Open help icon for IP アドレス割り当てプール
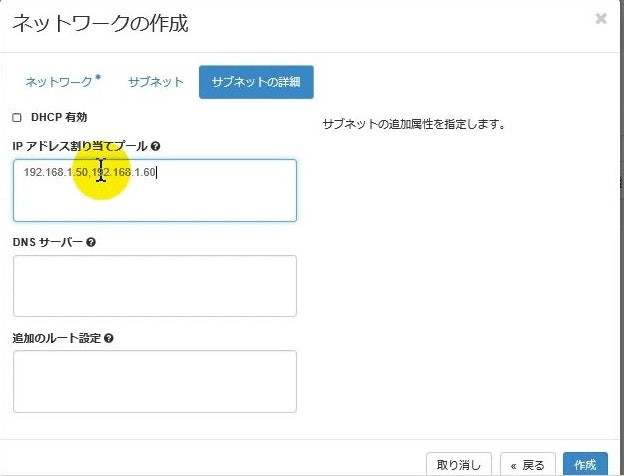This screenshot has height=476, width=624. [x=156, y=146]
